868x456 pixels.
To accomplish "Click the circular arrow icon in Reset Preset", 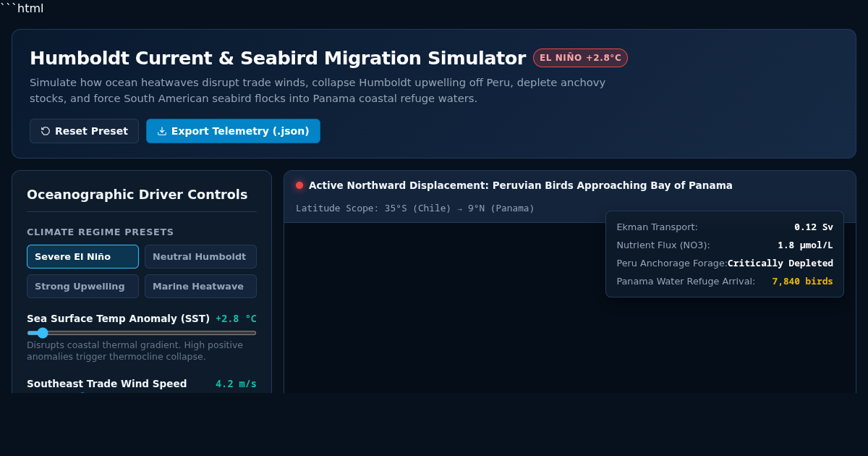I will (x=46, y=131).
